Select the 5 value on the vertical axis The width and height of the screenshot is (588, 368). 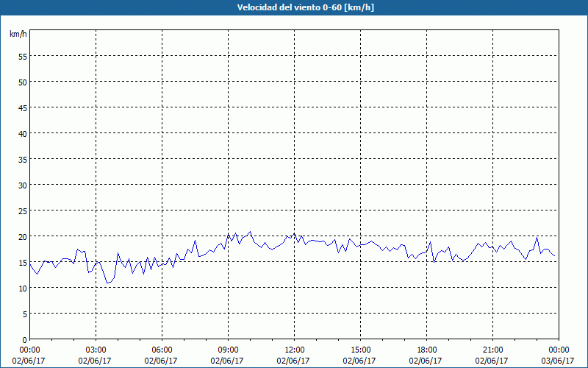[x=25, y=314]
